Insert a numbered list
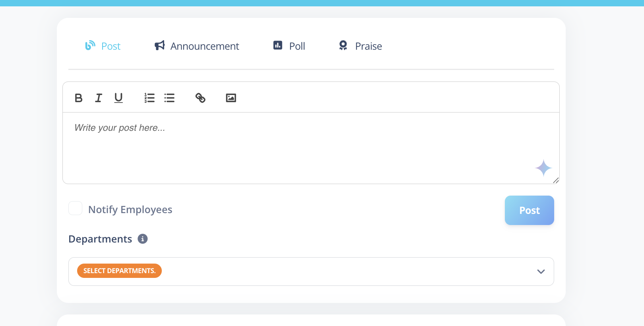This screenshot has width=644, height=326. tap(149, 98)
